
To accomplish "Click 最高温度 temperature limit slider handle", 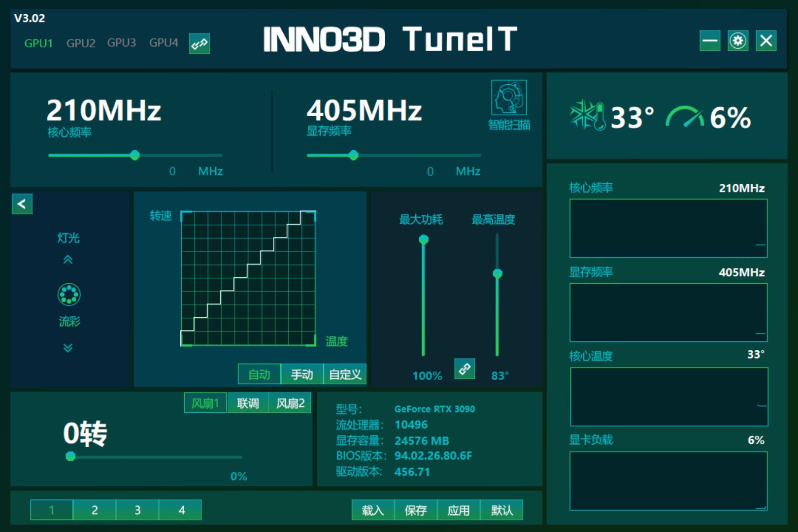I will (498, 273).
